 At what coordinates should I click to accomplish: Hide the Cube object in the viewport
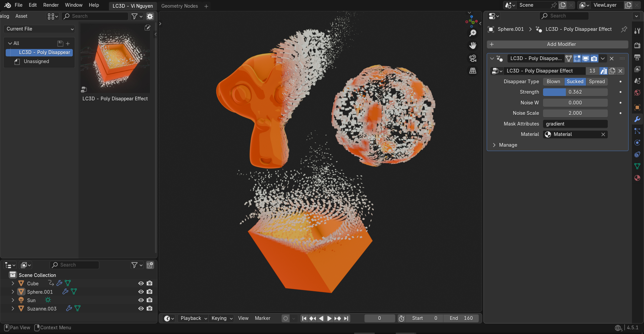141,283
